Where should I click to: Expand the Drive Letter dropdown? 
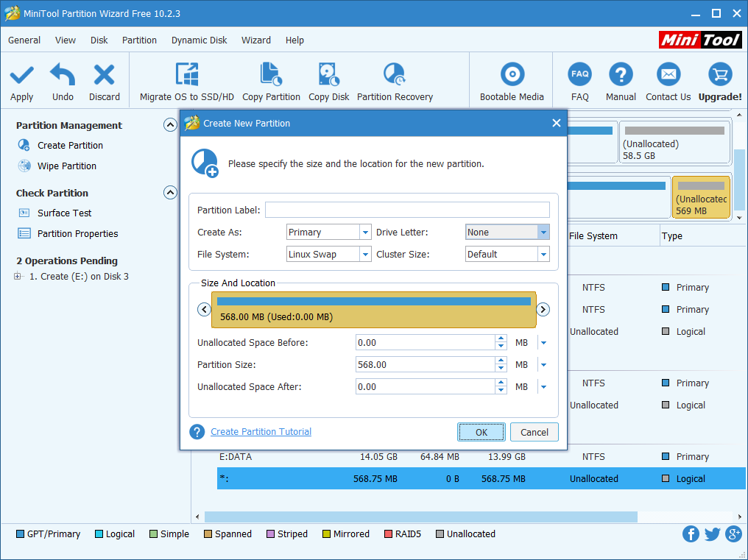(x=543, y=233)
